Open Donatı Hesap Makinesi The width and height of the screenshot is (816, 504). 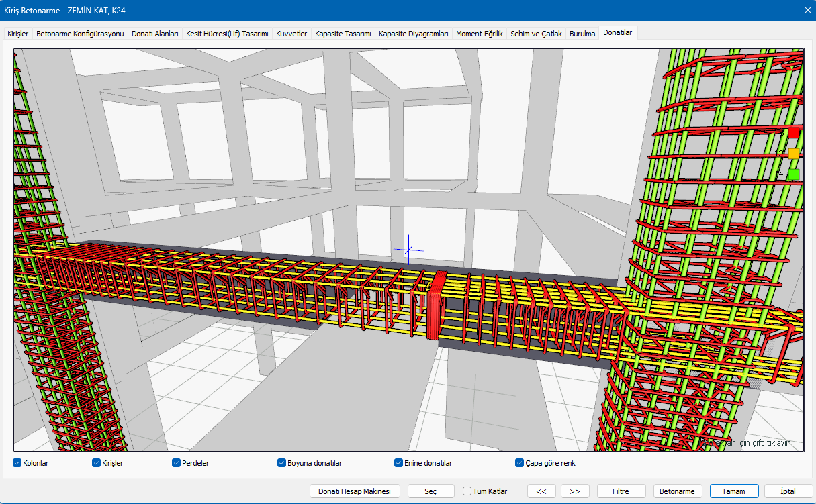point(355,491)
